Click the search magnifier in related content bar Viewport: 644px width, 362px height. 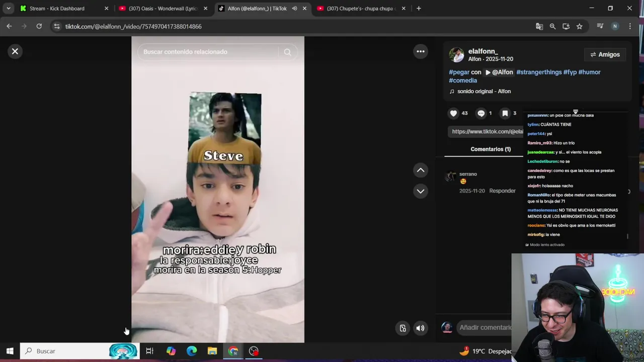[x=287, y=52]
